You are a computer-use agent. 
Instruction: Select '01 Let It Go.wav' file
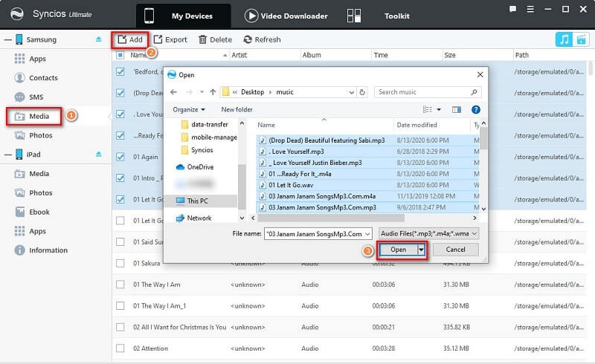click(x=291, y=185)
